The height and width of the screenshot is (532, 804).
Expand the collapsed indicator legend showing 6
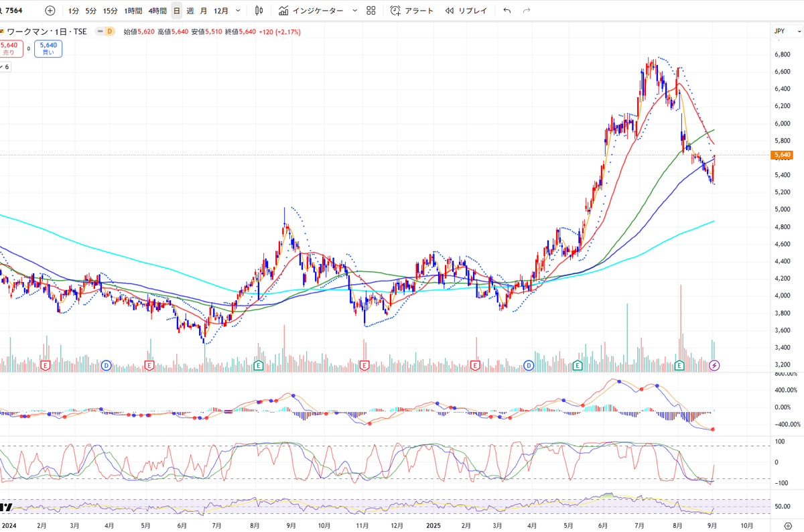tap(5, 67)
